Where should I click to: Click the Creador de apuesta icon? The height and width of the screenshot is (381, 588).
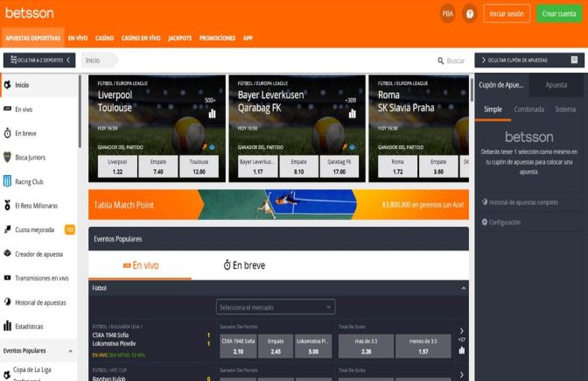pos(8,253)
